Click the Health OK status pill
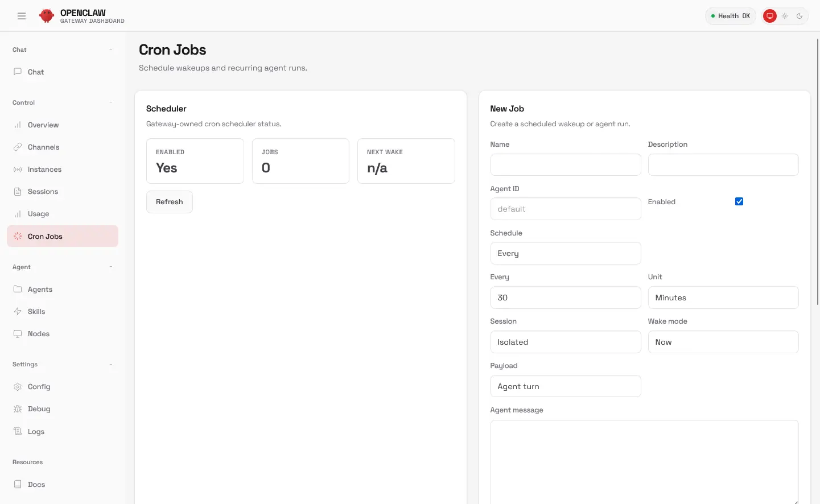This screenshot has width=820, height=504. coord(731,16)
